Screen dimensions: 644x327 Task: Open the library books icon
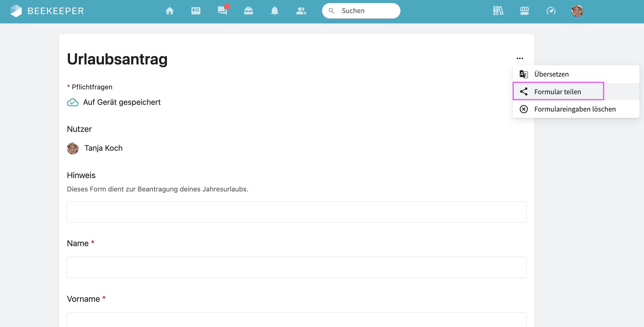(x=498, y=11)
